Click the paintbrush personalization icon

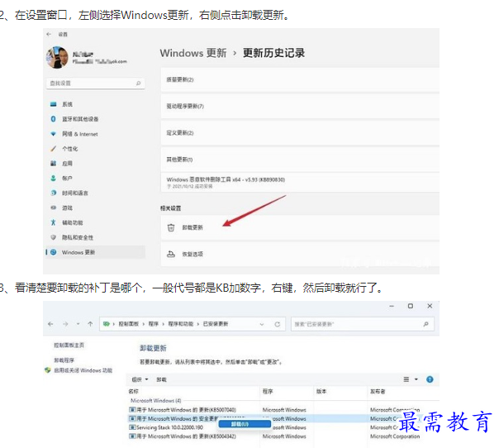(53, 149)
